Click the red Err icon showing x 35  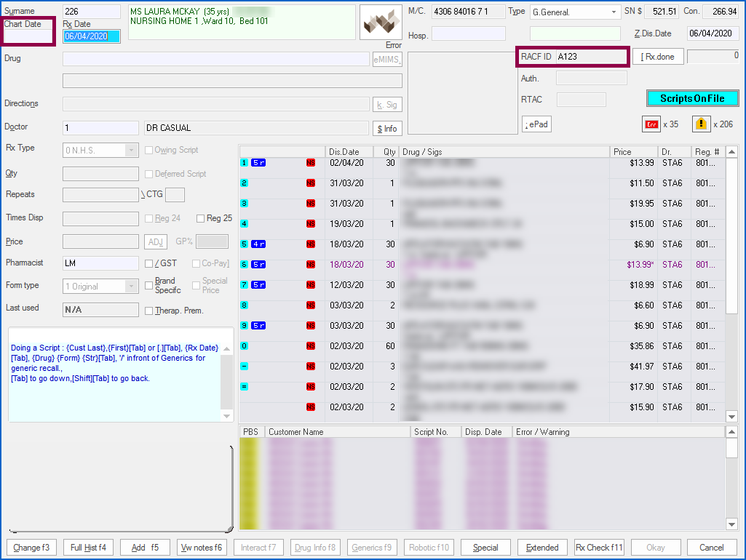(x=651, y=124)
